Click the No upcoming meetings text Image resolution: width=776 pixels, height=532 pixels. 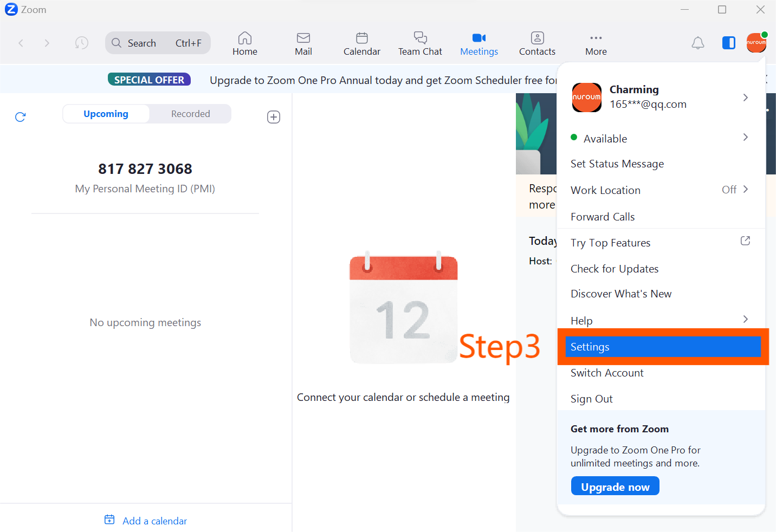click(145, 322)
